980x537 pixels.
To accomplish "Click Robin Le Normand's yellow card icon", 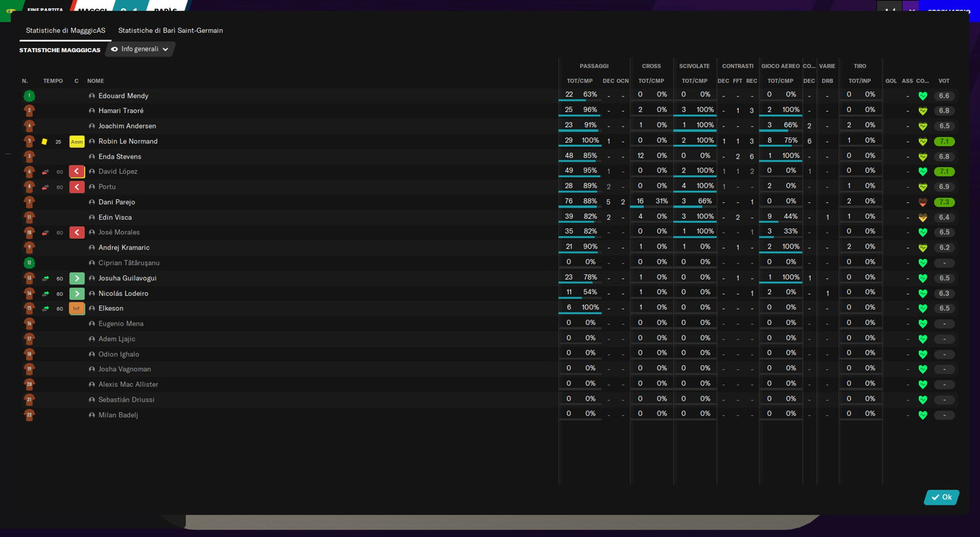I will point(44,142).
